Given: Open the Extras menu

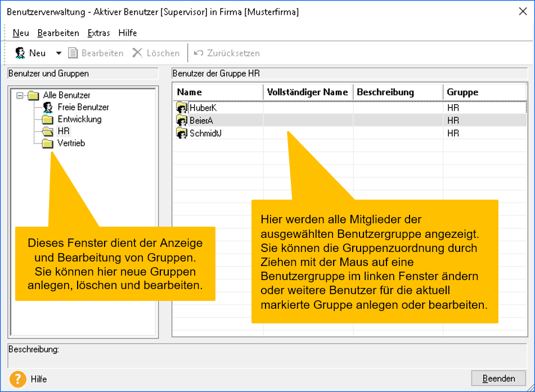Looking at the screenshot, I should point(98,33).
